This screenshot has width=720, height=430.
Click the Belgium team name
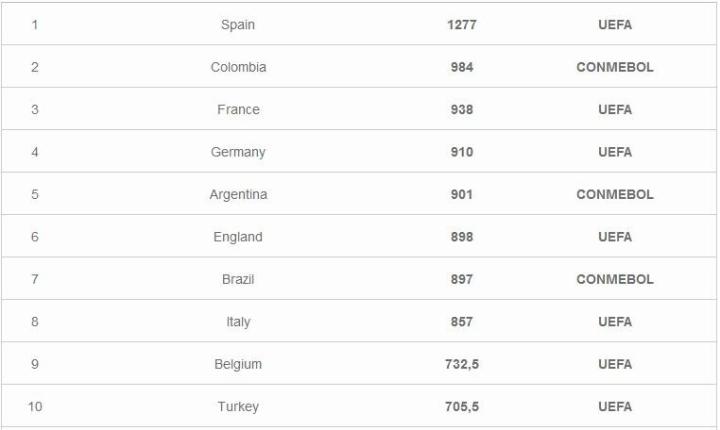point(238,364)
